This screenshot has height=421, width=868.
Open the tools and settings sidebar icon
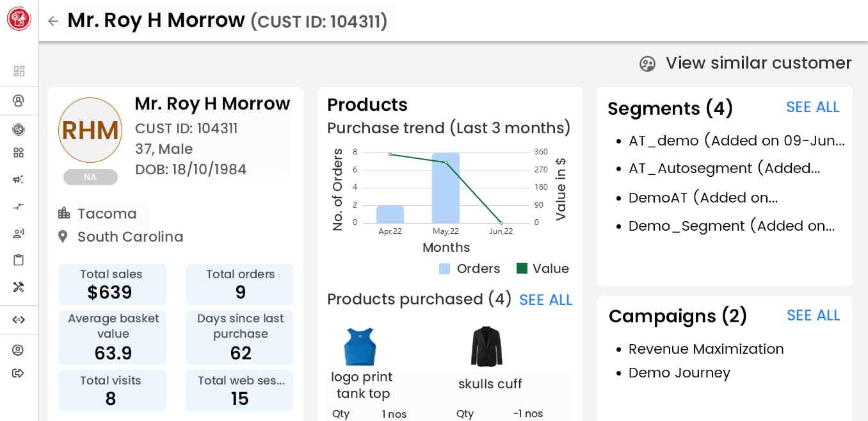click(x=19, y=287)
